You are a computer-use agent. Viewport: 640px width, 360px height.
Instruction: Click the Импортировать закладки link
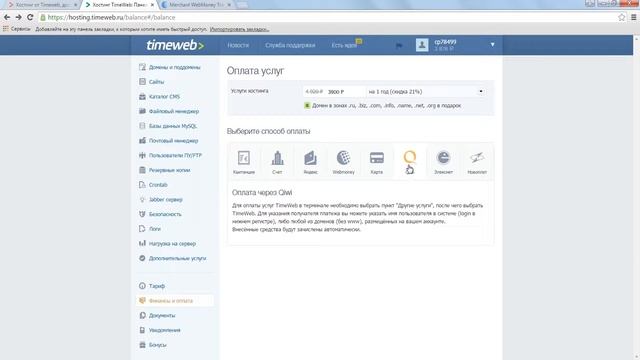click(239, 29)
